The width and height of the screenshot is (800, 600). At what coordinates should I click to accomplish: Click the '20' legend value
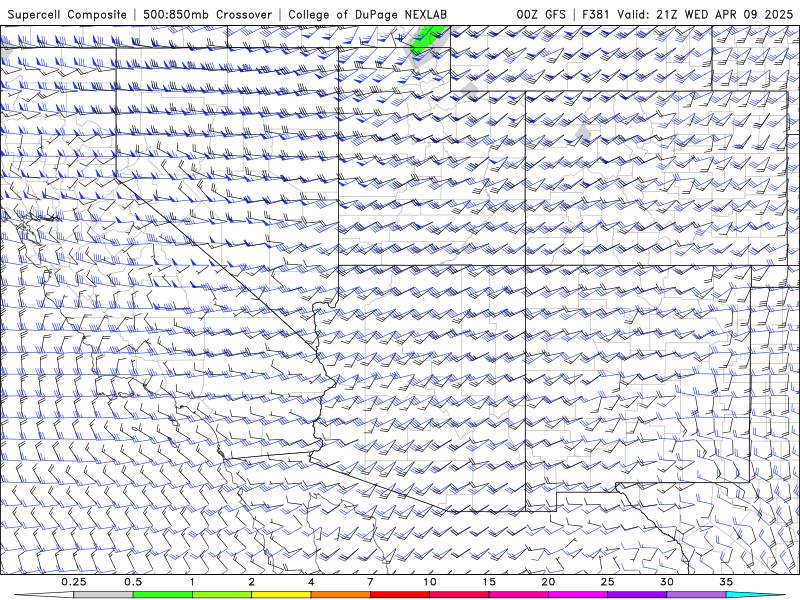(x=548, y=582)
